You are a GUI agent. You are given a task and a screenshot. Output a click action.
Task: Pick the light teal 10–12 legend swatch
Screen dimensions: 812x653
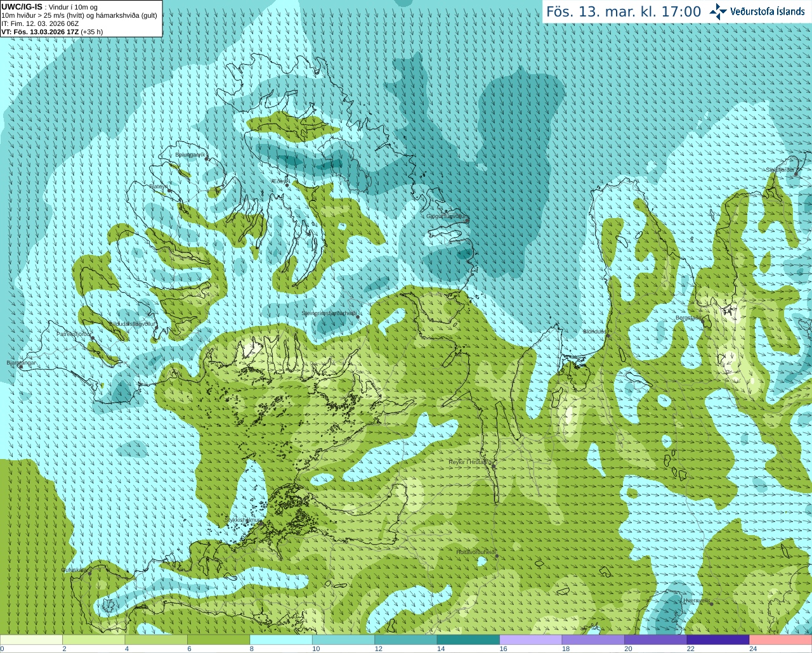tap(344, 640)
